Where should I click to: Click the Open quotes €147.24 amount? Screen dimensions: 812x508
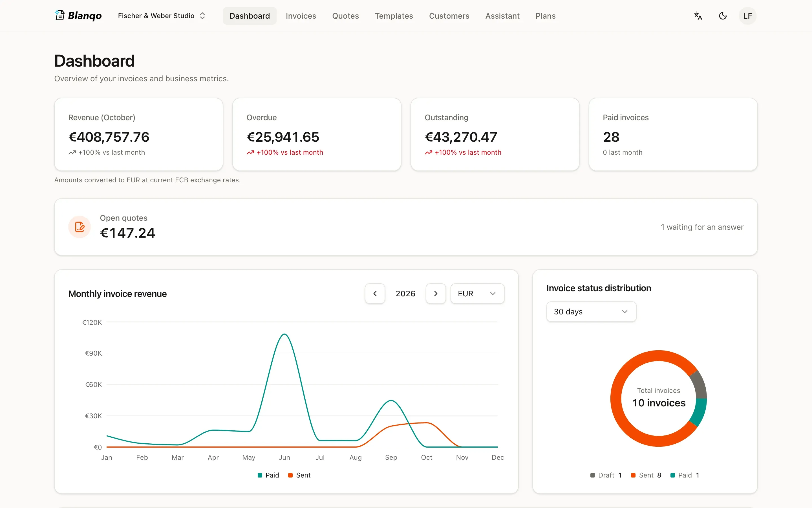[x=127, y=233]
